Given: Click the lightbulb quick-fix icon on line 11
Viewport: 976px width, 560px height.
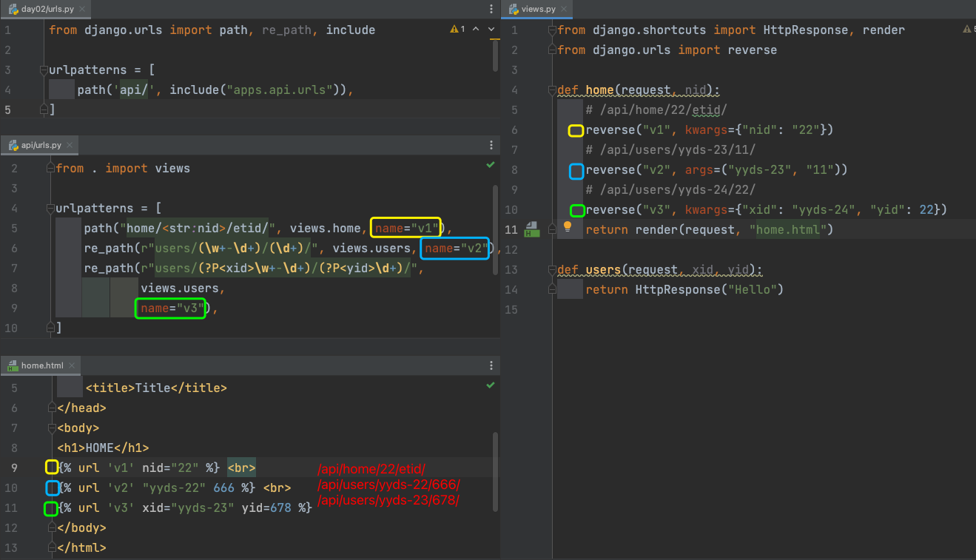Looking at the screenshot, I should (x=568, y=227).
